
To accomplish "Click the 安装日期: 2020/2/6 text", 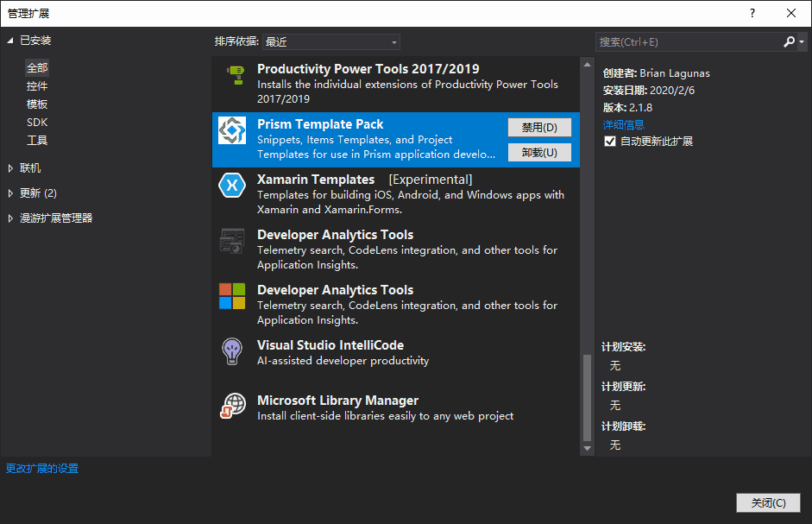I will click(x=648, y=90).
